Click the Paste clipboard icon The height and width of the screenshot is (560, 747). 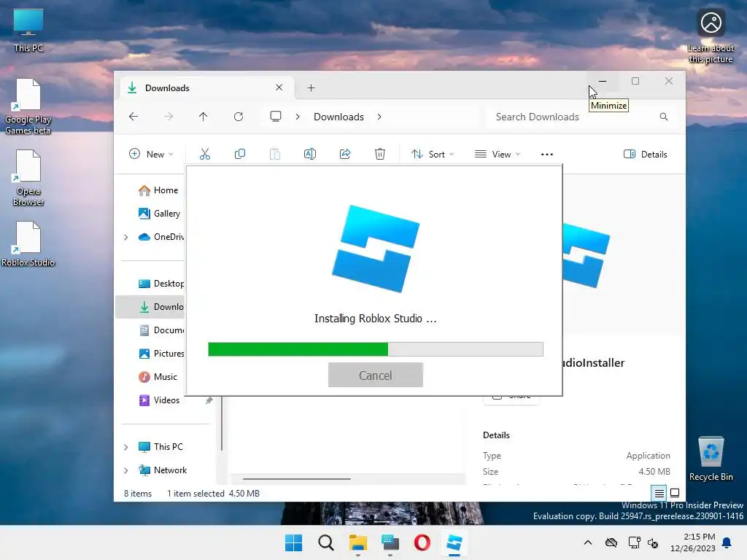pos(275,154)
